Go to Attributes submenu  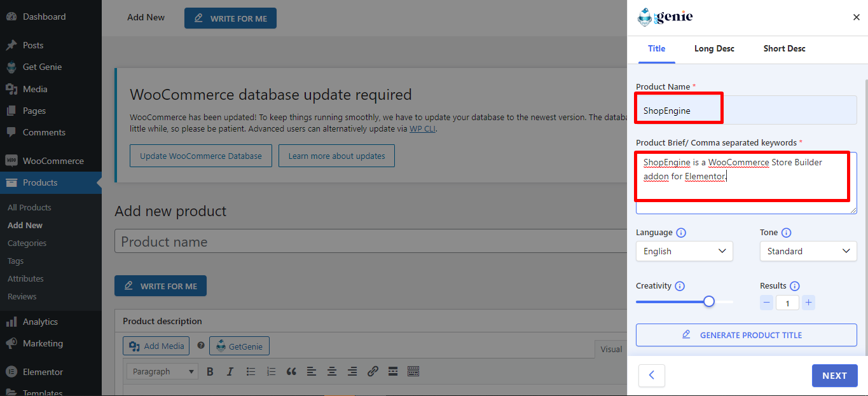25,278
